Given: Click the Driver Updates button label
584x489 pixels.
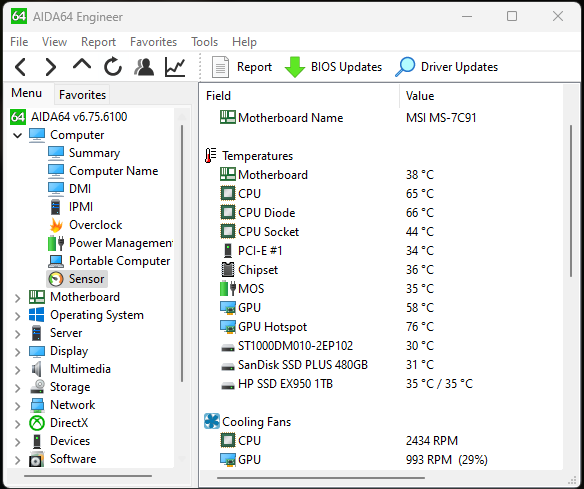Looking at the screenshot, I should [459, 67].
